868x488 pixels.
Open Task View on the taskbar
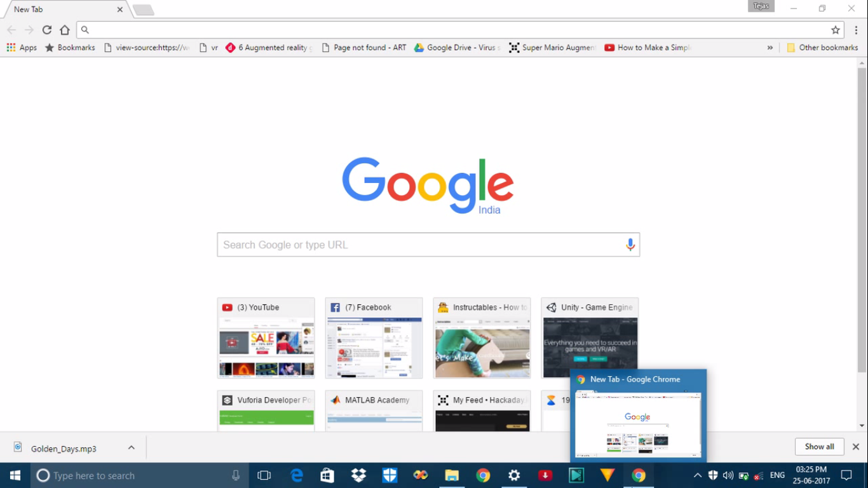tap(264, 475)
